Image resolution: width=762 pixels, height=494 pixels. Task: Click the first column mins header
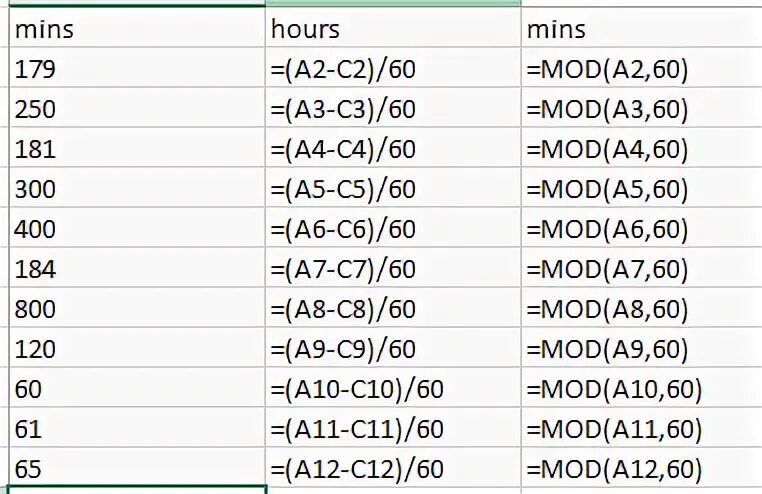click(137, 27)
